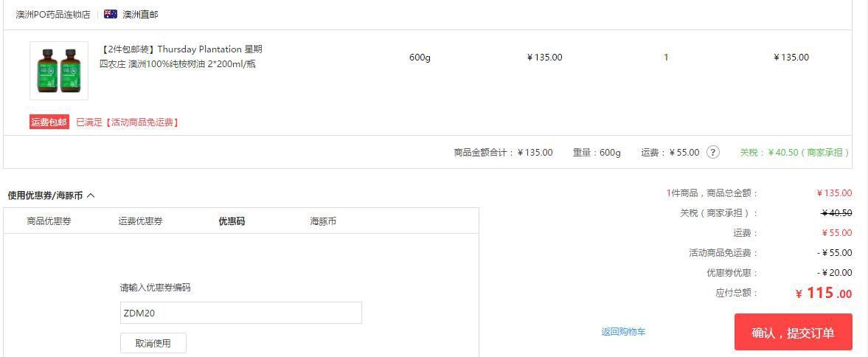Image resolution: width=868 pixels, height=357 pixels.
Task: Submit the order with 确认，提交订单 button
Action: pos(794,332)
